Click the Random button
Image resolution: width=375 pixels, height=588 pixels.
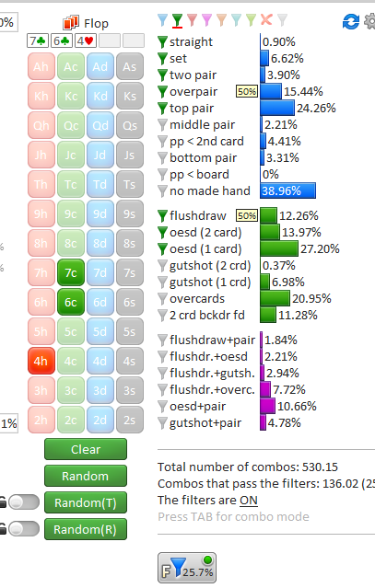click(86, 476)
